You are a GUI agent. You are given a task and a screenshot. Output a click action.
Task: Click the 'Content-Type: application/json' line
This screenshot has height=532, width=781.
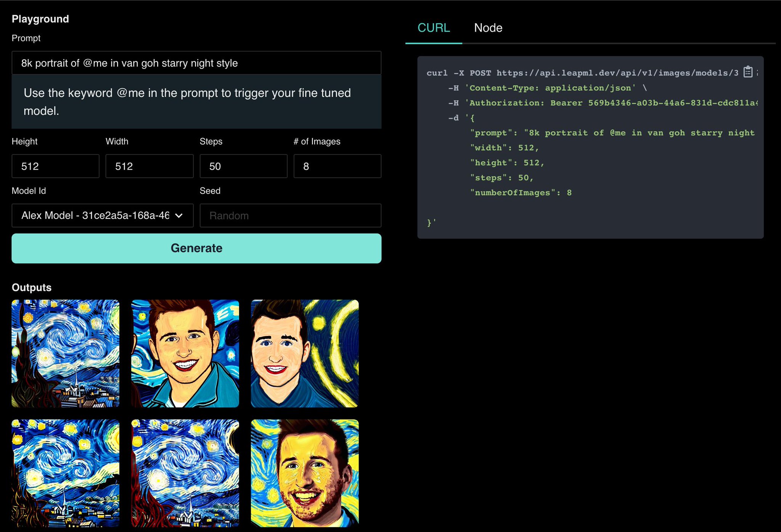coord(548,88)
